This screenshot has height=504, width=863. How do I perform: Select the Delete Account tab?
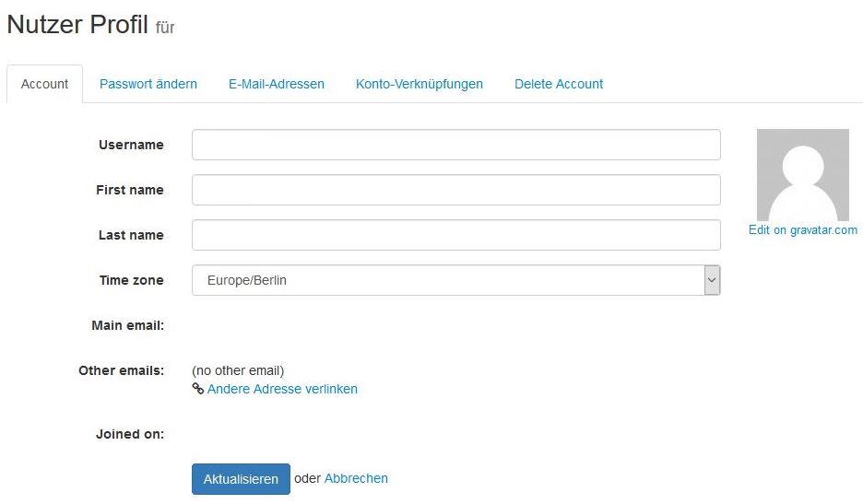point(559,84)
